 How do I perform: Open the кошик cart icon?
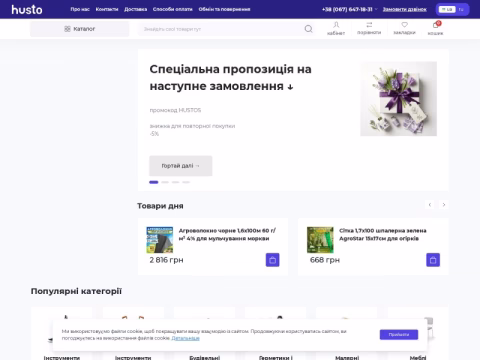(435, 28)
